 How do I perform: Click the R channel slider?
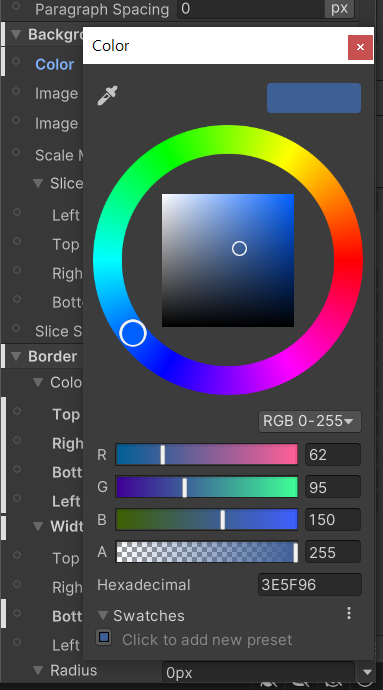[206, 455]
